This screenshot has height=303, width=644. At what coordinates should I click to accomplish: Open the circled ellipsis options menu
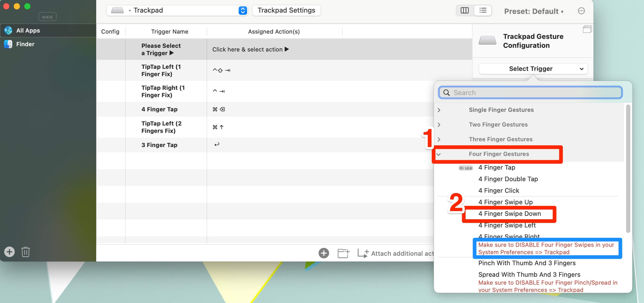tap(581, 11)
